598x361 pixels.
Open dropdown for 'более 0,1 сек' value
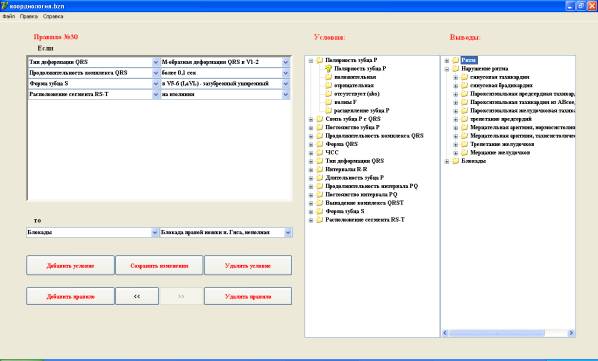tap(286, 73)
